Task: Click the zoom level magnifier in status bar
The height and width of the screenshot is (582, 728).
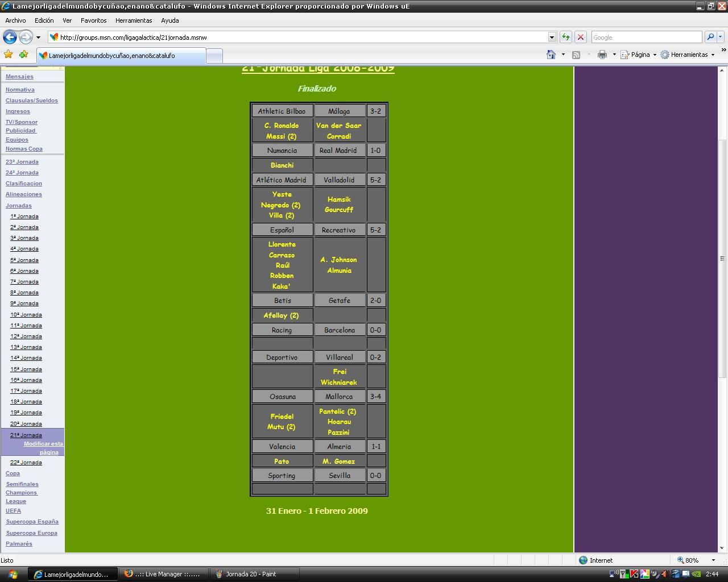Action: [x=680, y=560]
